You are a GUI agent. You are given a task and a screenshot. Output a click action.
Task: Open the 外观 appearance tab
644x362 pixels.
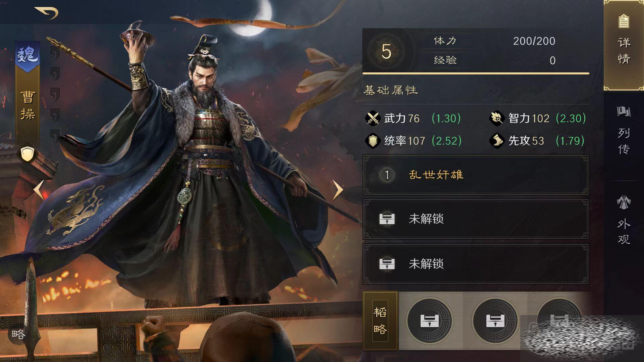(x=624, y=220)
